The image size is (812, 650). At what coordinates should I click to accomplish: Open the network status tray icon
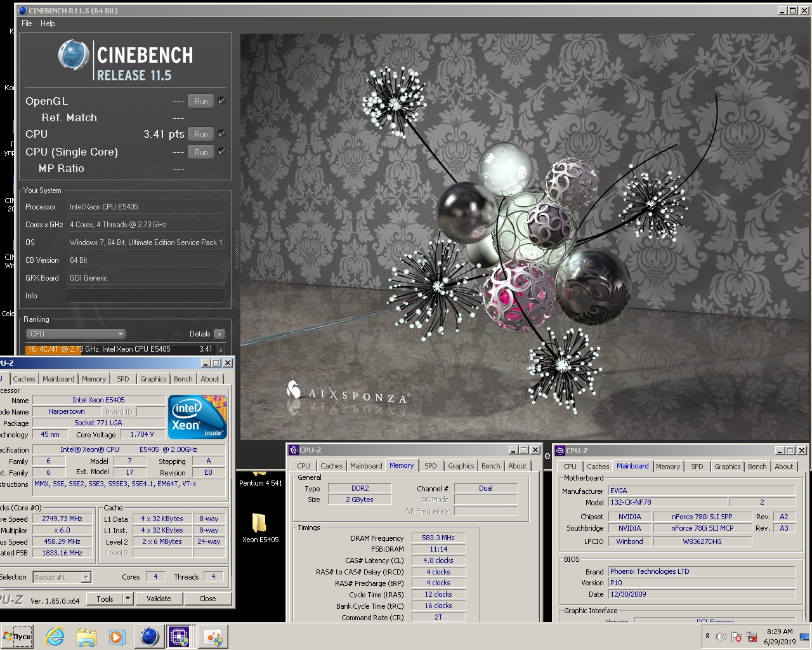coord(752,637)
